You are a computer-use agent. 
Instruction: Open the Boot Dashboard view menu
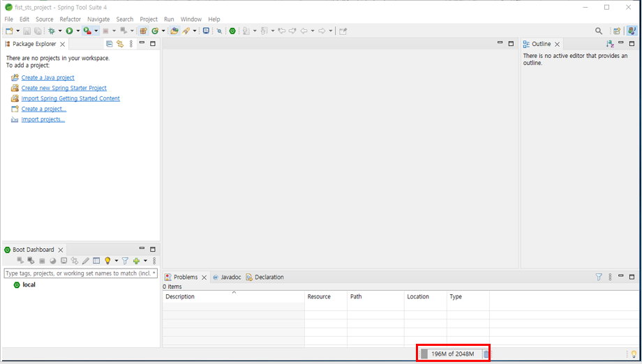pyautogui.click(x=154, y=261)
